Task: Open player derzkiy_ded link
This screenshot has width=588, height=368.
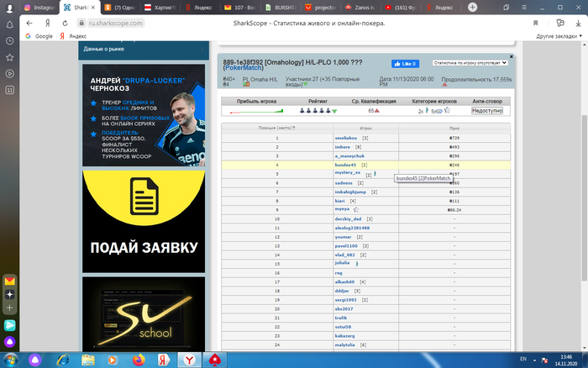Action: click(x=348, y=219)
